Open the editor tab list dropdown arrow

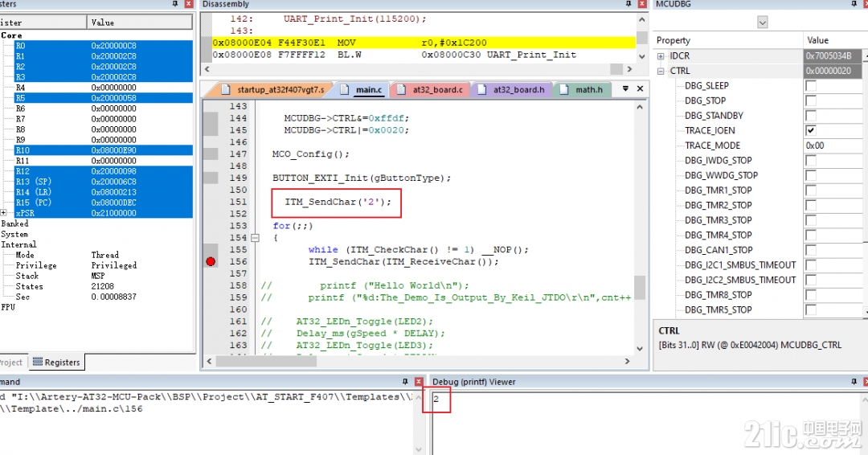625,88
